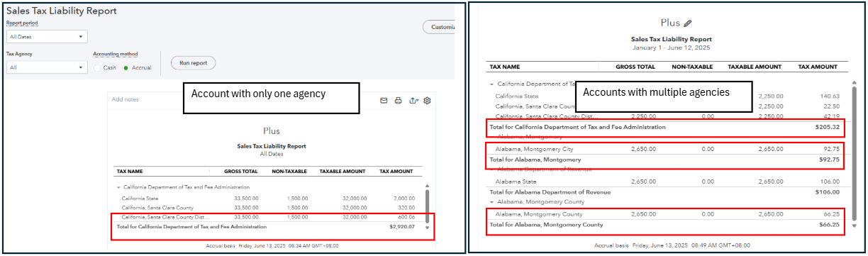This screenshot has height=256, width=868.
Task: Click Total for Alabama Department of Revenue label
Action: pos(550,192)
